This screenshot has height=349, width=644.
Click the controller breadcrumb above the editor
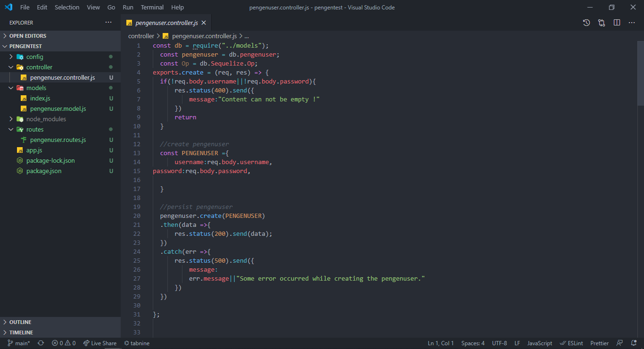pos(141,36)
